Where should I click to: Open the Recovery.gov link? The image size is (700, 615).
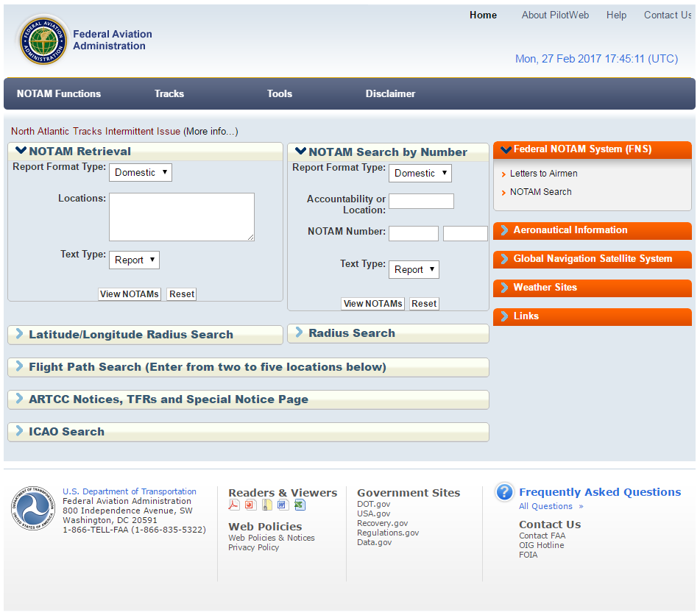(x=383, y=523)
